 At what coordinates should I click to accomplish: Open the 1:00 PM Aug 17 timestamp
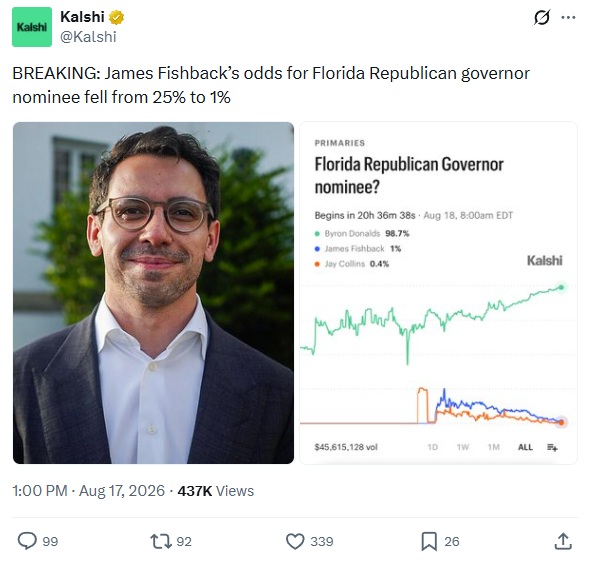pyautogui.click(x=88, y=491)
